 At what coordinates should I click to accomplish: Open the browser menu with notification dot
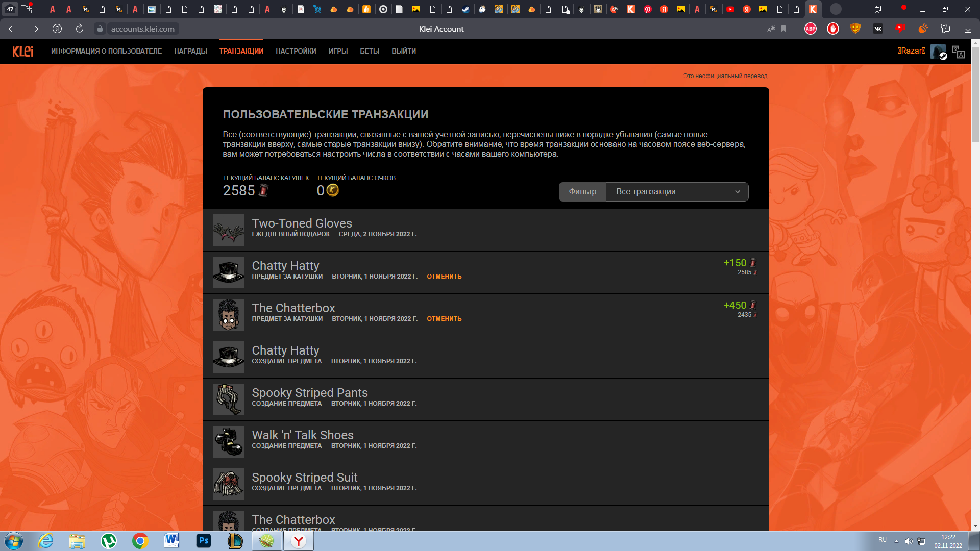pos(901,9)
